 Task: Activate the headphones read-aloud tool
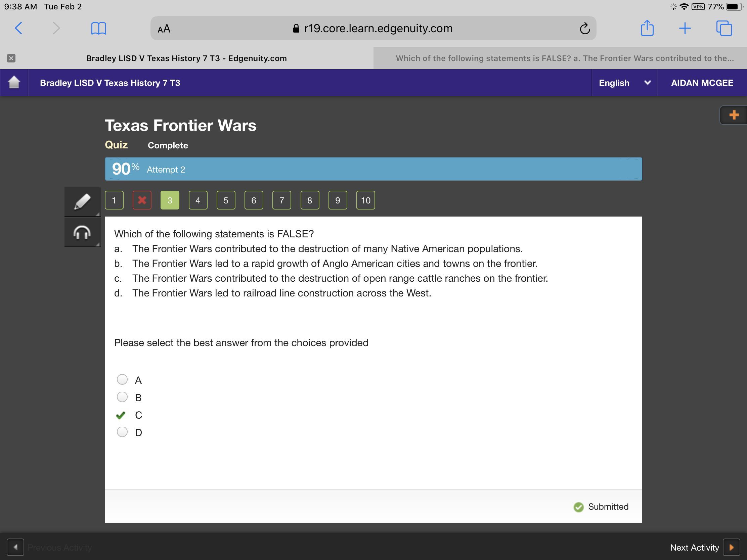coord(82,232)
